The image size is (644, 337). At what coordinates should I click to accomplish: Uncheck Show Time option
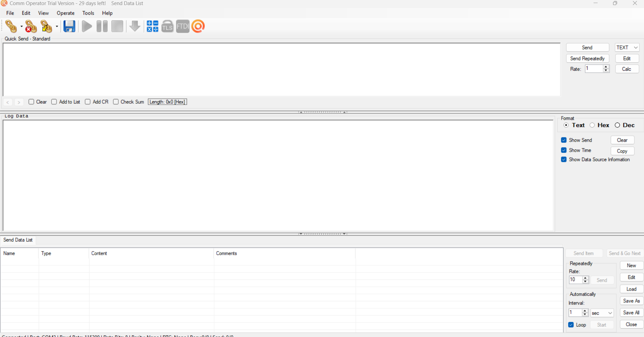tap(564, 150)
